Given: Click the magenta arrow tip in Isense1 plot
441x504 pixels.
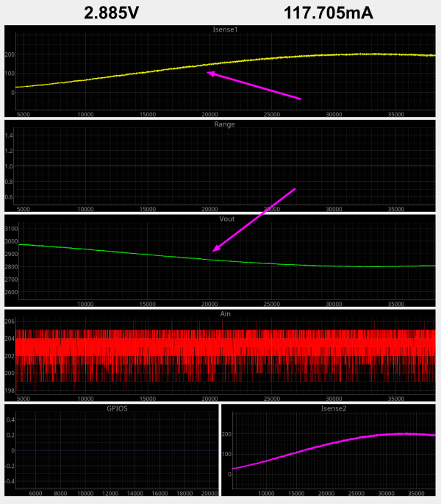Looking at the screenshot, I should click(209, 72).
